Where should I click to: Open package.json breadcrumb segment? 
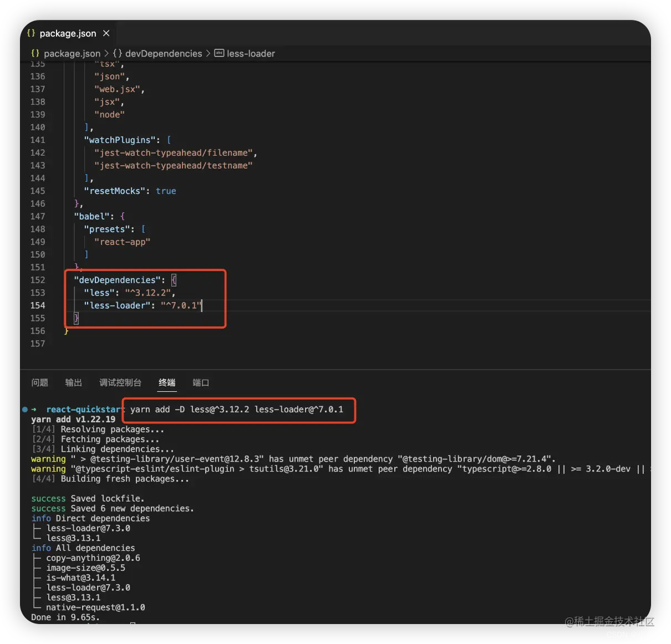click(x=72, y=53)
